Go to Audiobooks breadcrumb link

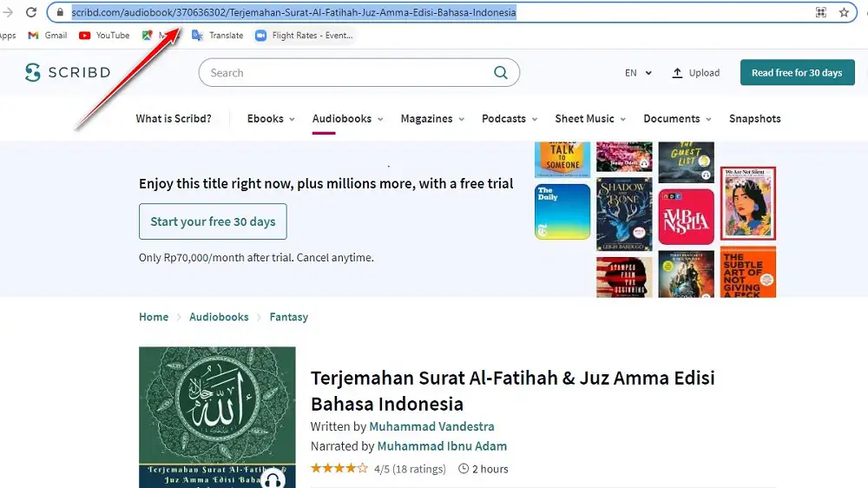pyautogui.click(x=219, y=317)
